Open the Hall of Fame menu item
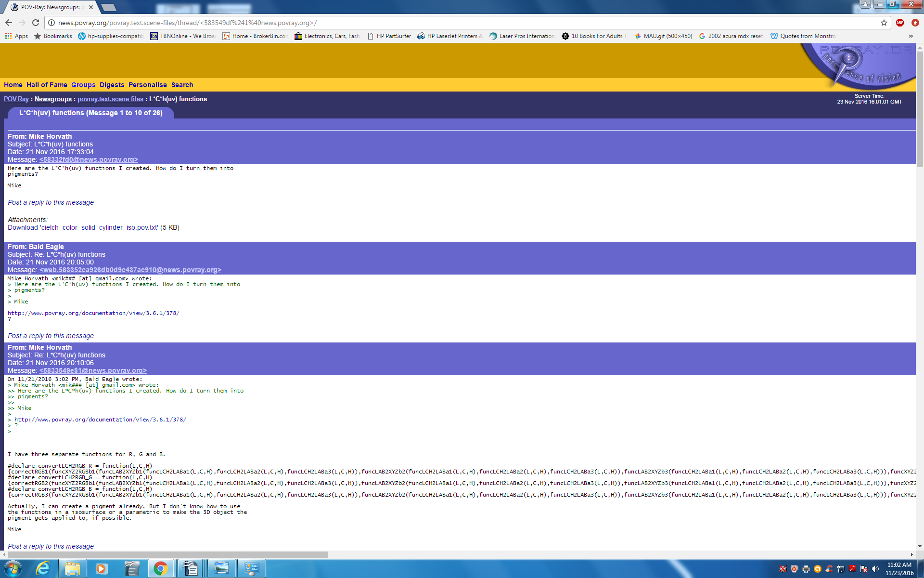The image size is (924, 578). click(47, 85)
